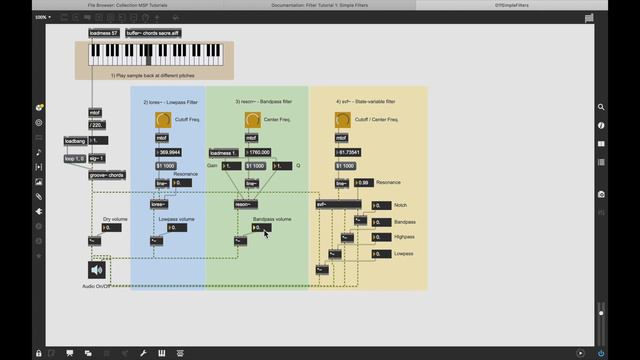Click the Highpass number box
Screen dimensions: 640x360
[382, 237]
